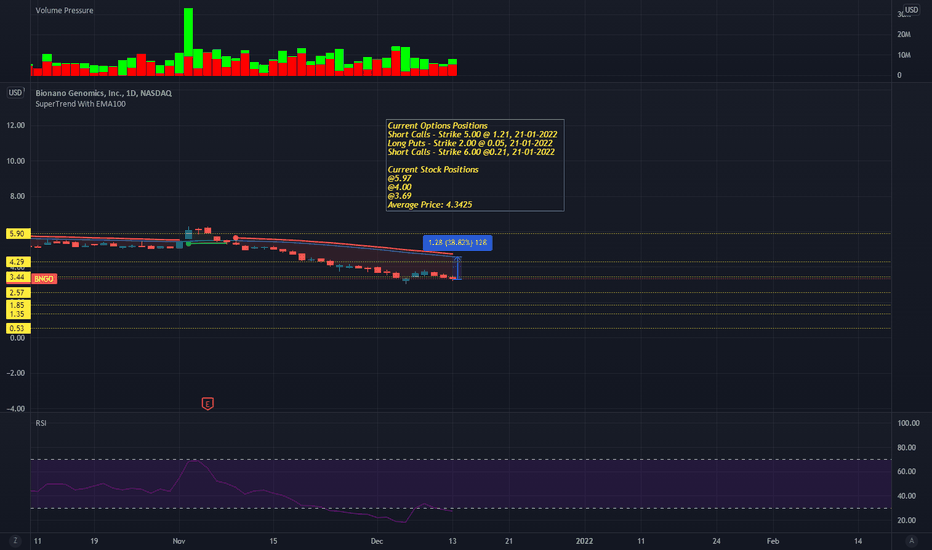Click the 12.00 price axis value

(16, 125)
